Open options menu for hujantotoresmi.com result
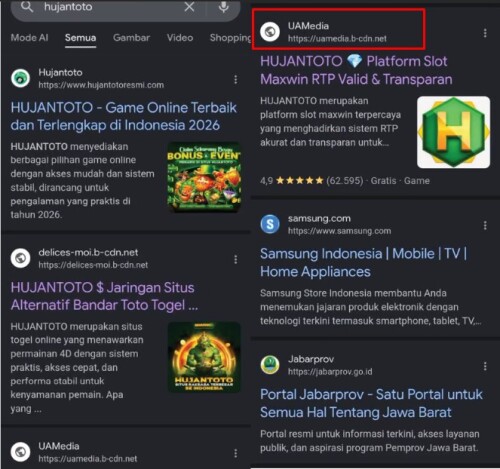This screenshot has width=500, height=469. 236,79
